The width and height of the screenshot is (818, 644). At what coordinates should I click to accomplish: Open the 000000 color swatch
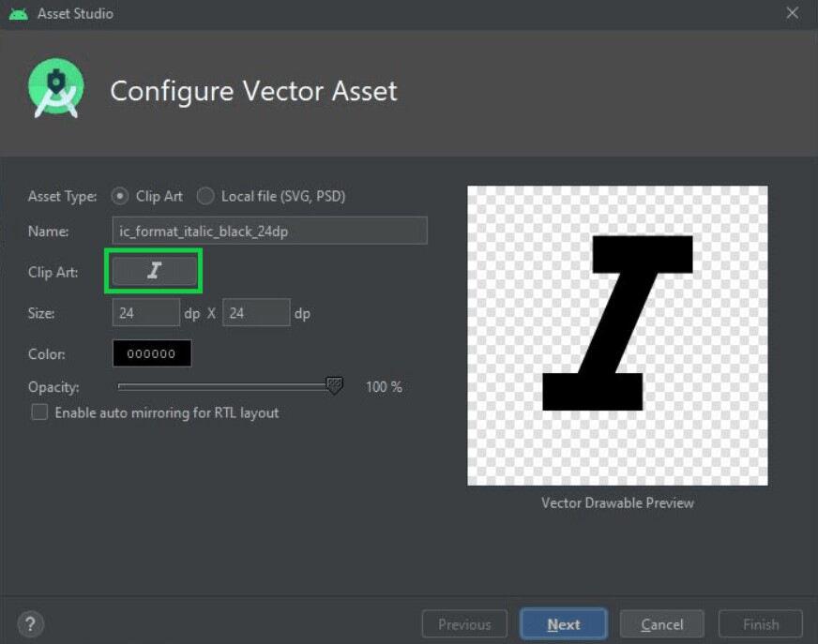coord(152,353)
